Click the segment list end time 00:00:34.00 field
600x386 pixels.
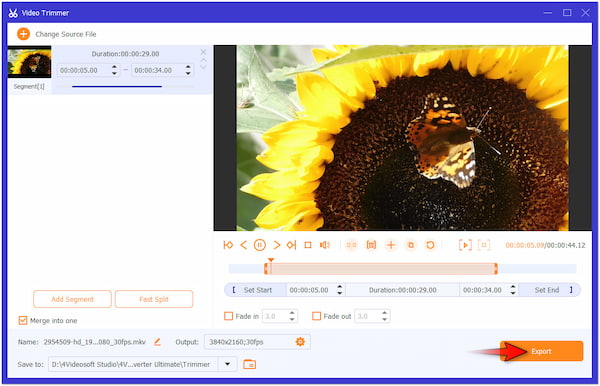pyautogui.click(x=158, y=70)
